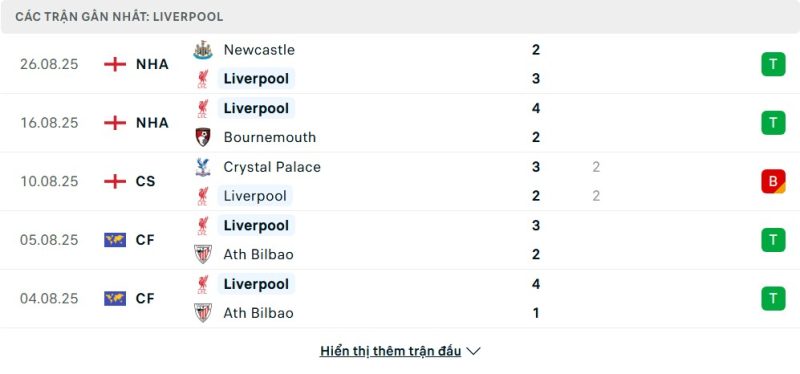Click Liverpool crest in the 16.08.25 match
The height and width of the screenshot is (374, 800).
pyautogui.click(x=203, y=108)
